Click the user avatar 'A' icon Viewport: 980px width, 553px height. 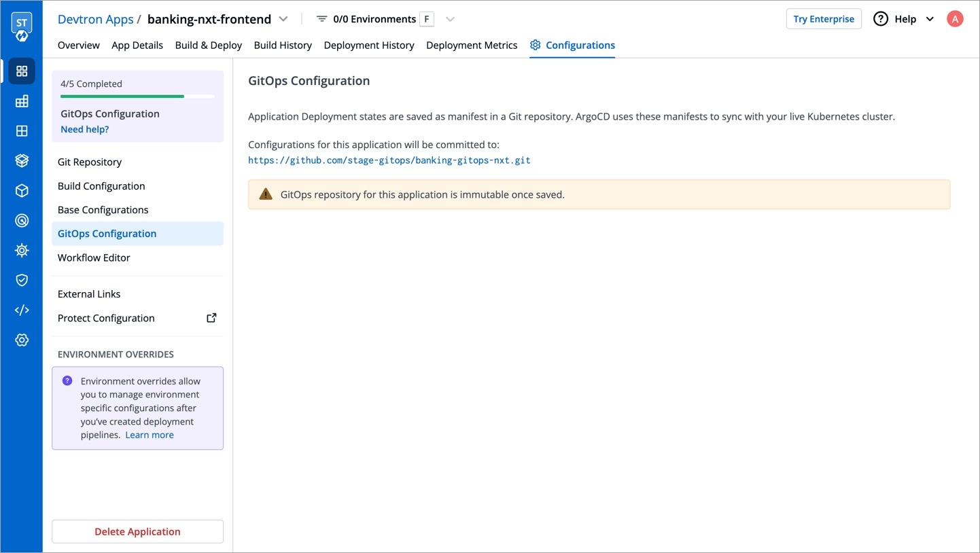tap(955, 19)
